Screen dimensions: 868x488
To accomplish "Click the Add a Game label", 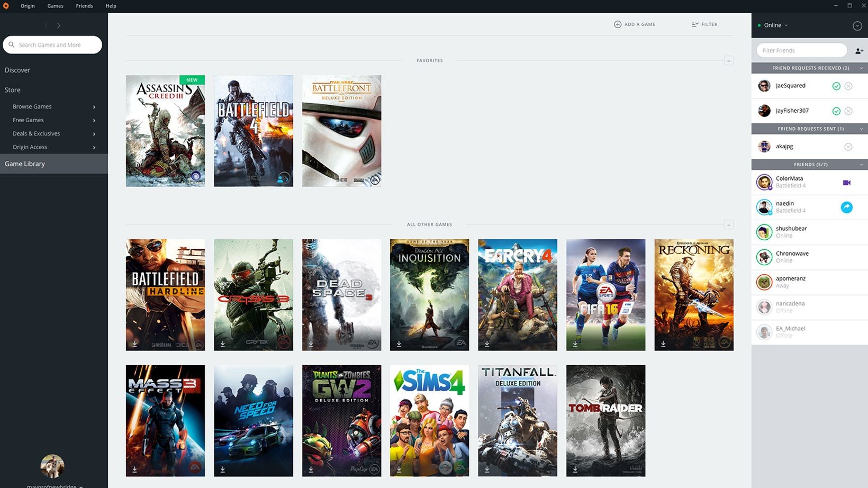I will point(640,24).
